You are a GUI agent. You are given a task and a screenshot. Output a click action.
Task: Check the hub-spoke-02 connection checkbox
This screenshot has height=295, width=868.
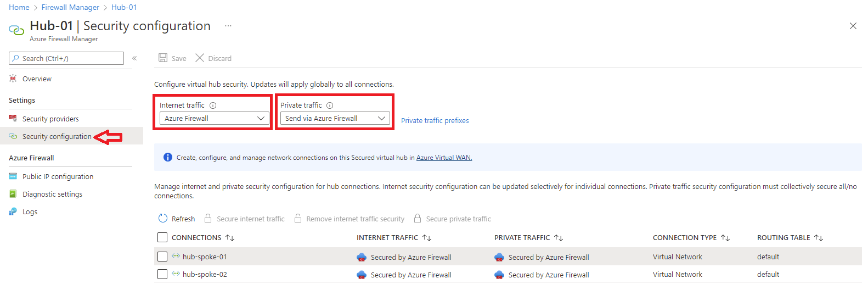162,274
